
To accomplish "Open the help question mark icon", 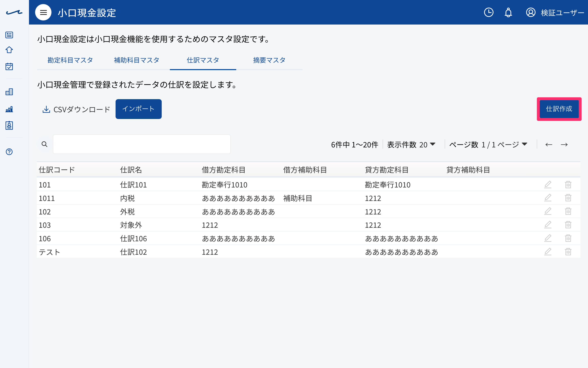I will pyautogui.click(x=9, y=152).
